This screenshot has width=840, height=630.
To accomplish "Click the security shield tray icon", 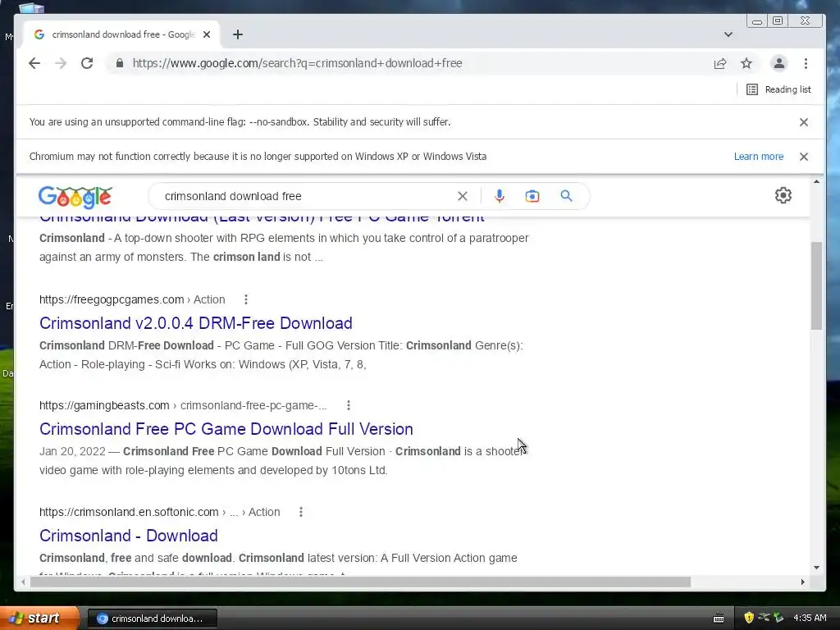I will click(749, 618).
